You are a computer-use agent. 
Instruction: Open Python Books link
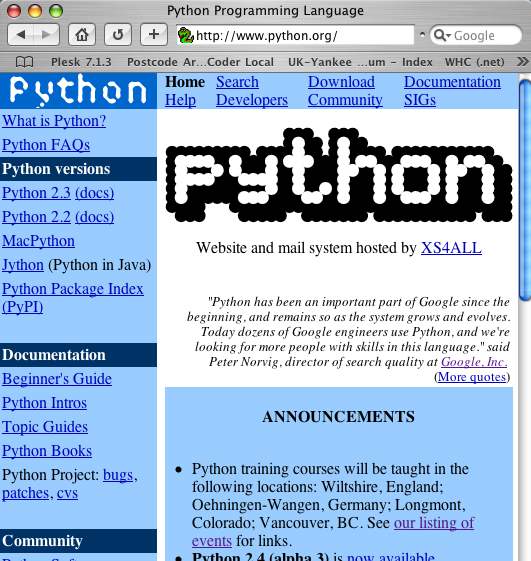click(x=47, y=451)
